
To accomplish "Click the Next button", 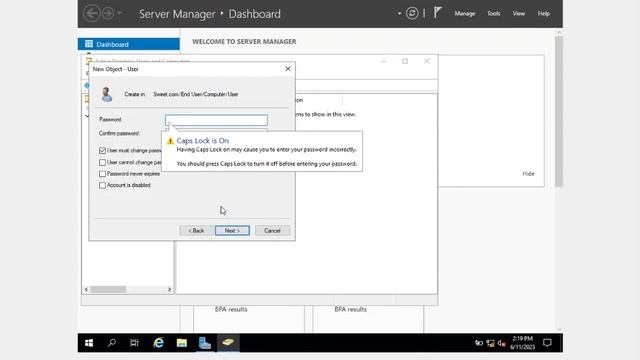I will click(x=232, y=231).
